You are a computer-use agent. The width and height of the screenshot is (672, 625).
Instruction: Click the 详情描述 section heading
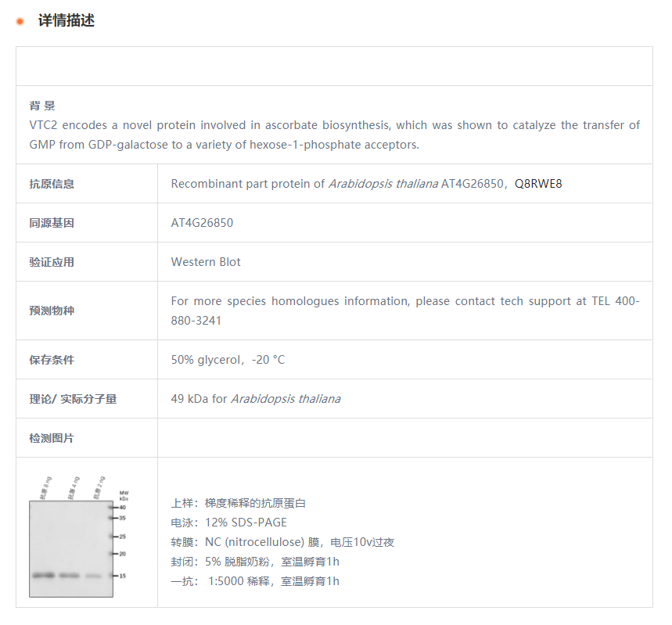click(66, 21)
